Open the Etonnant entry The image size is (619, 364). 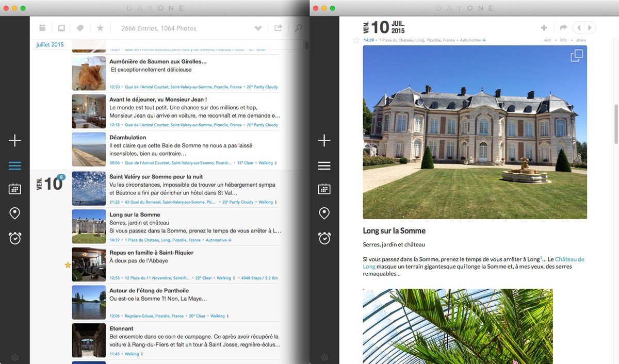176,340
